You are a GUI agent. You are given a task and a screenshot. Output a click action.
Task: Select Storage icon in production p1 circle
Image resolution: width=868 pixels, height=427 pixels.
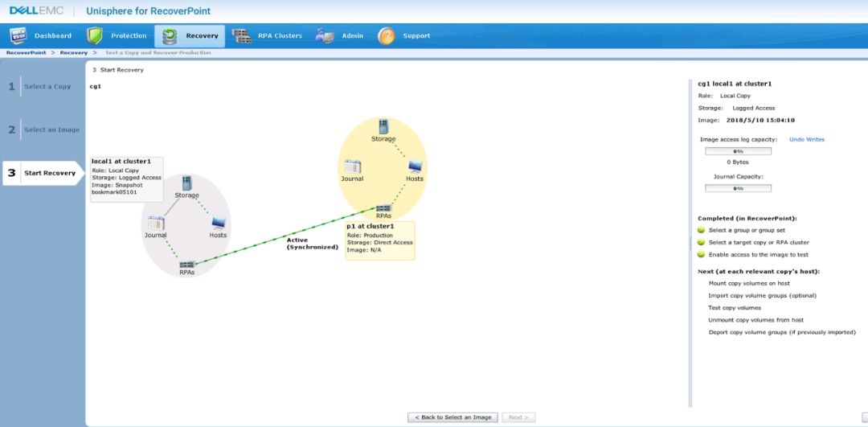[x=383, y=126]
